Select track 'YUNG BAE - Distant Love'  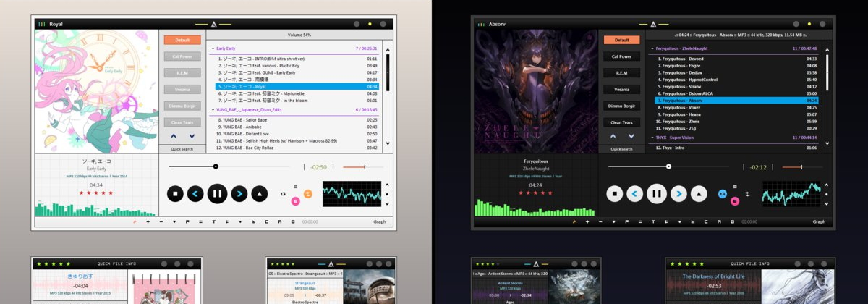(297, 134)
